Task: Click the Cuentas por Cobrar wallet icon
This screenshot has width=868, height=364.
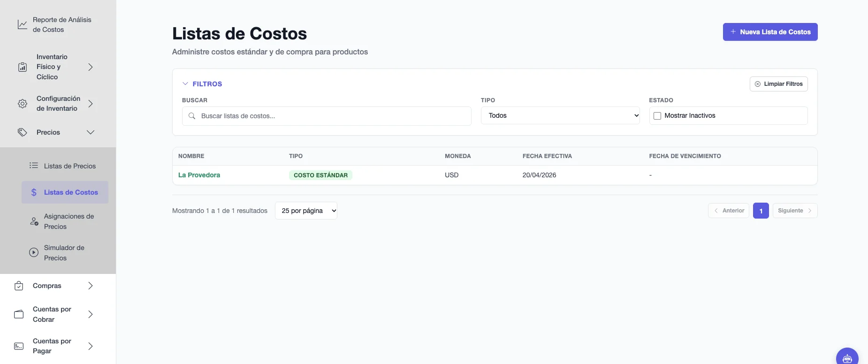Action: [19, 314]
